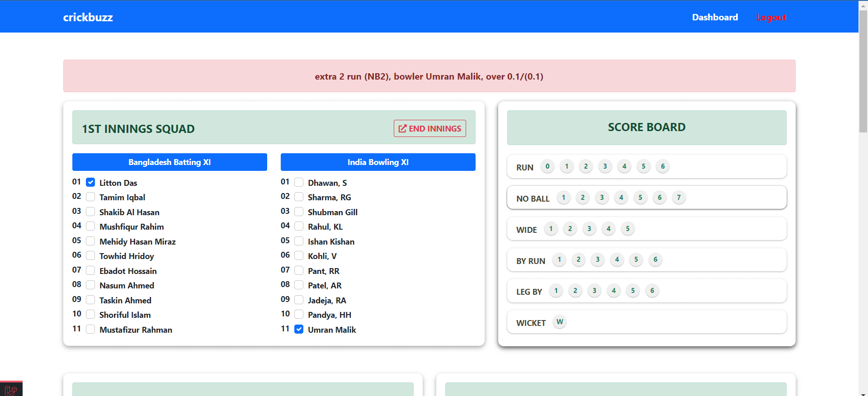Select 6 in the BY RUN row

coord(656,259)
